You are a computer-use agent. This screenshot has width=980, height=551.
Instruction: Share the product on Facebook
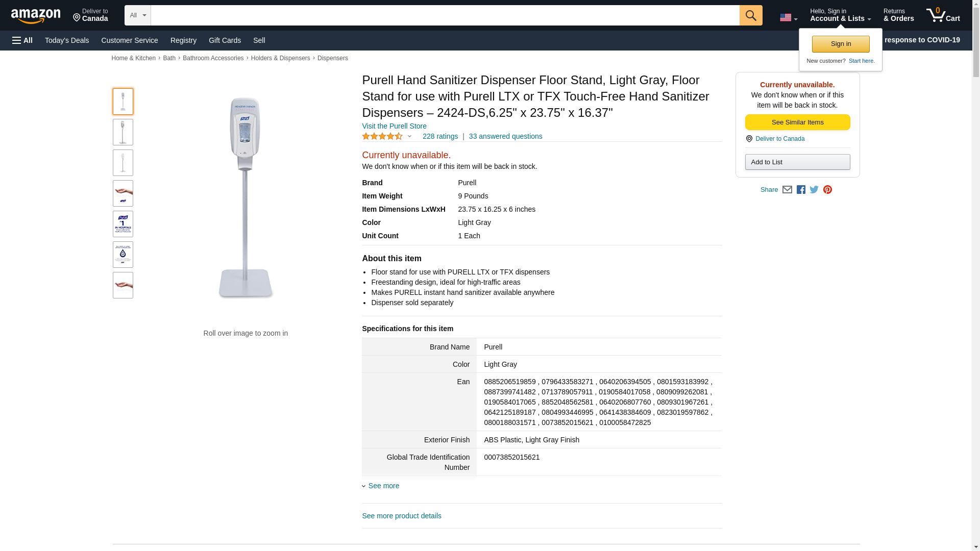tap(801, 190)
